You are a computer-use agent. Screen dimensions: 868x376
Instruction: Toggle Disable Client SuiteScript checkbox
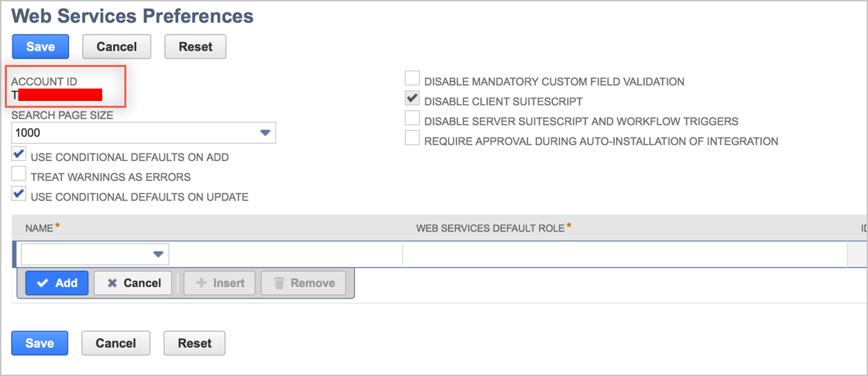coord(412,99)
